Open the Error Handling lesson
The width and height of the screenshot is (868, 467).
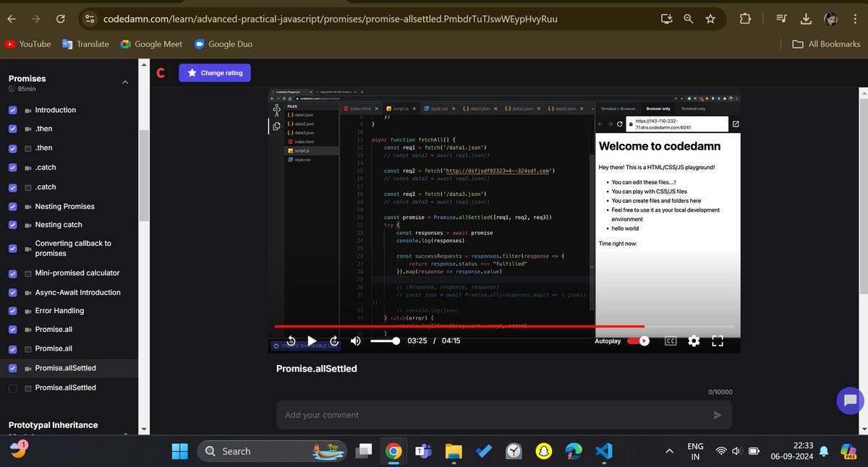[x=59, y=311]
